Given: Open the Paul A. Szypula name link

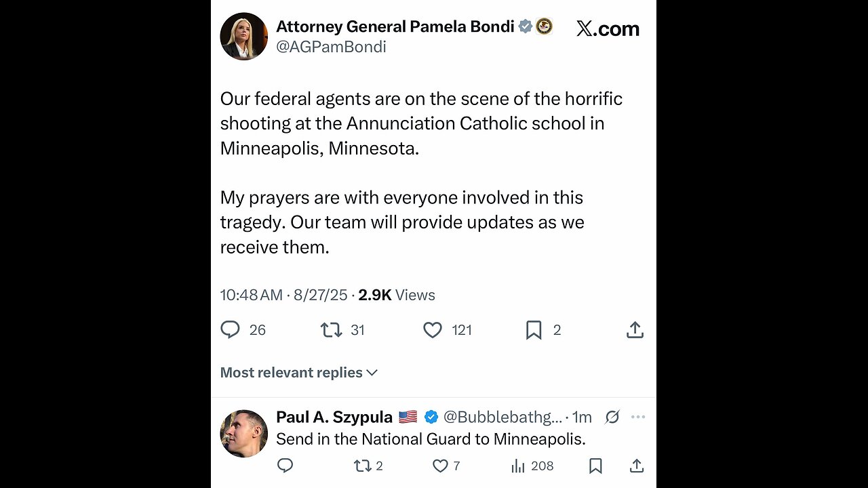Looking at the screenshot, I should (334, 417).
